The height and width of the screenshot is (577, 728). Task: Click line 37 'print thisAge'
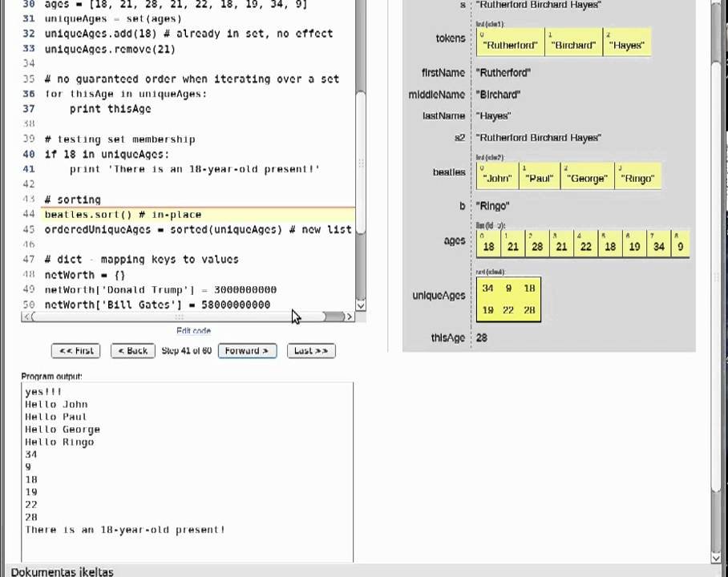point(111,109)
